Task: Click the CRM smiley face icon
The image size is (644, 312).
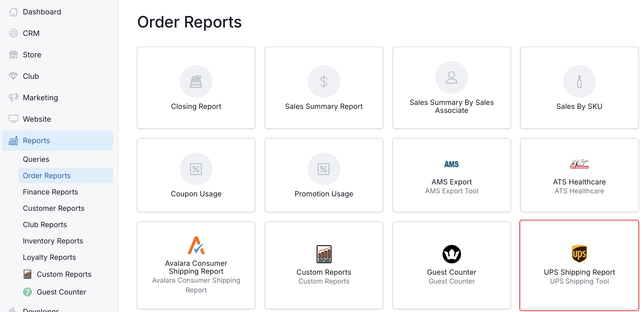Action: (x=13, y=33)
